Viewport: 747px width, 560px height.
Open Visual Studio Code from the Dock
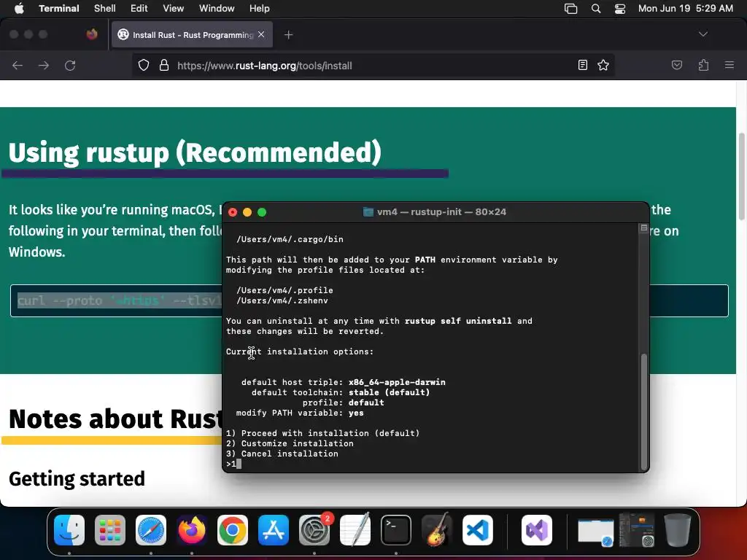tap(477, 530)
